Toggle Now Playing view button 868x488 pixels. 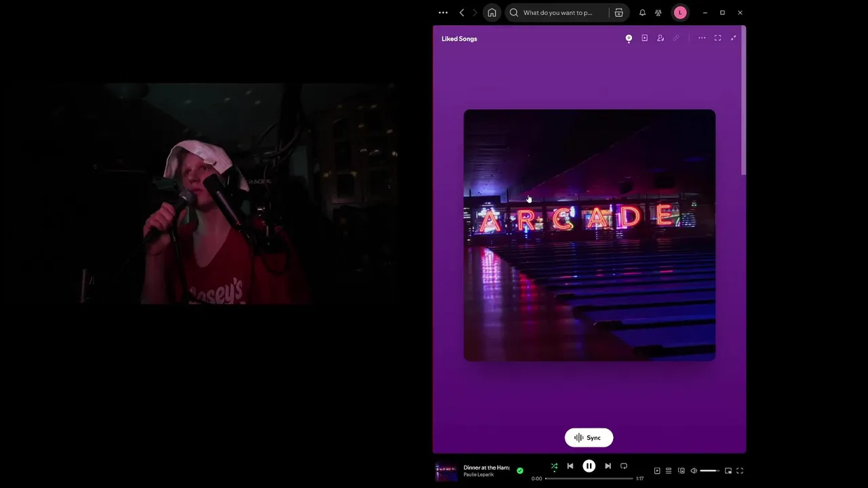(x=656, y=471)
